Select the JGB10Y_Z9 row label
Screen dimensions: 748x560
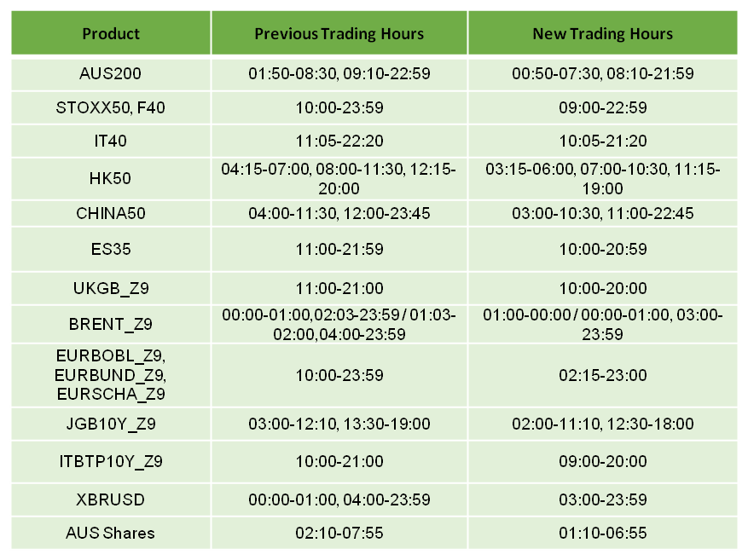point(111,424)
